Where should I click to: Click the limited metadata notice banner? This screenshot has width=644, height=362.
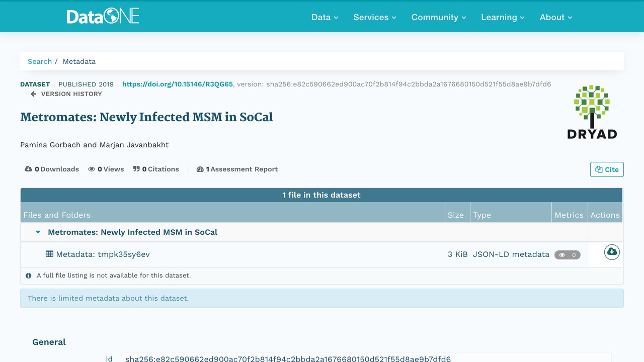coord(322,298)
